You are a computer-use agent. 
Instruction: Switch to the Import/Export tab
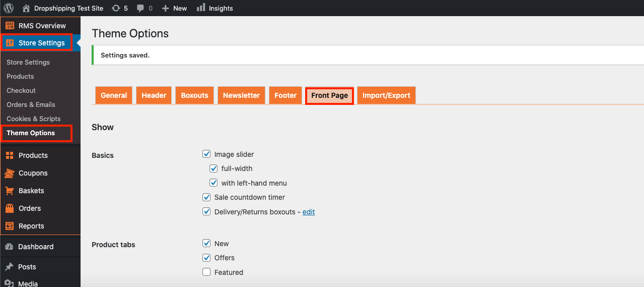point(386,95)
